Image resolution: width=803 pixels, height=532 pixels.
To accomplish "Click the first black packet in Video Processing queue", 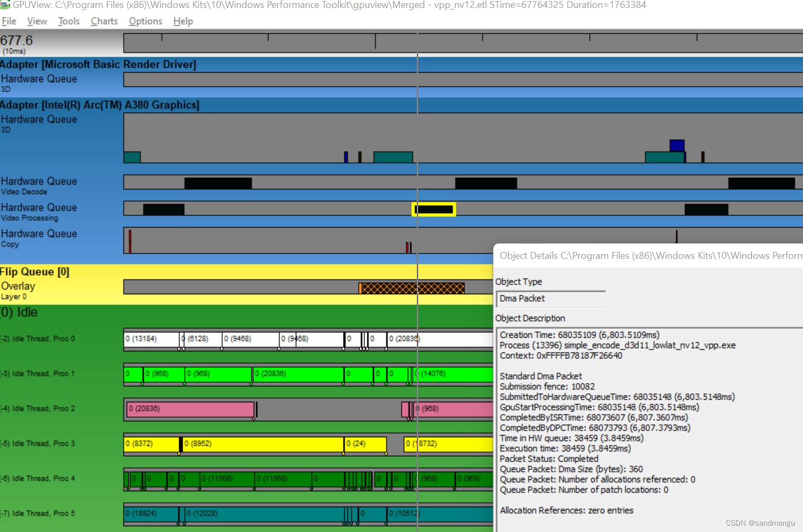I will coord(164,209).
